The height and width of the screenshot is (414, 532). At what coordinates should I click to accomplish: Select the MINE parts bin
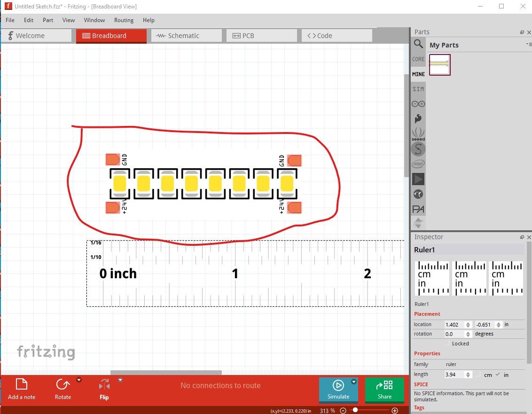click(x=418, y=74)
